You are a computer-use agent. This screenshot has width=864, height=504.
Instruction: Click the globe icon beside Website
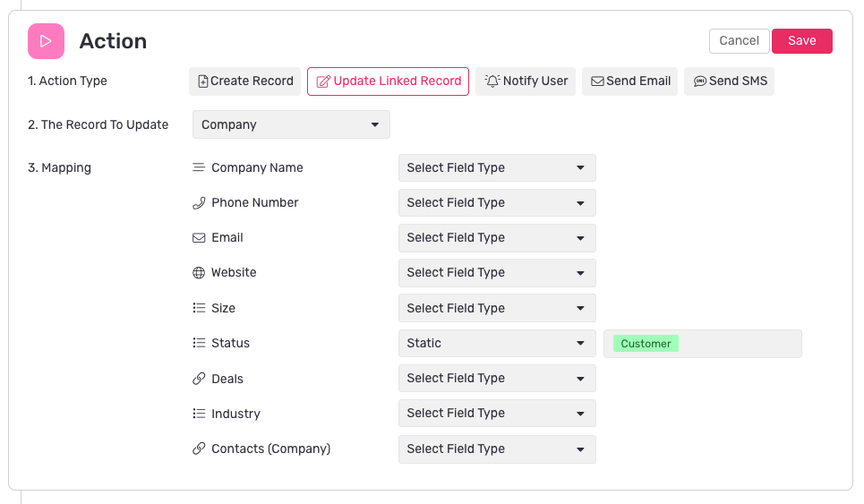pos(199,273)
